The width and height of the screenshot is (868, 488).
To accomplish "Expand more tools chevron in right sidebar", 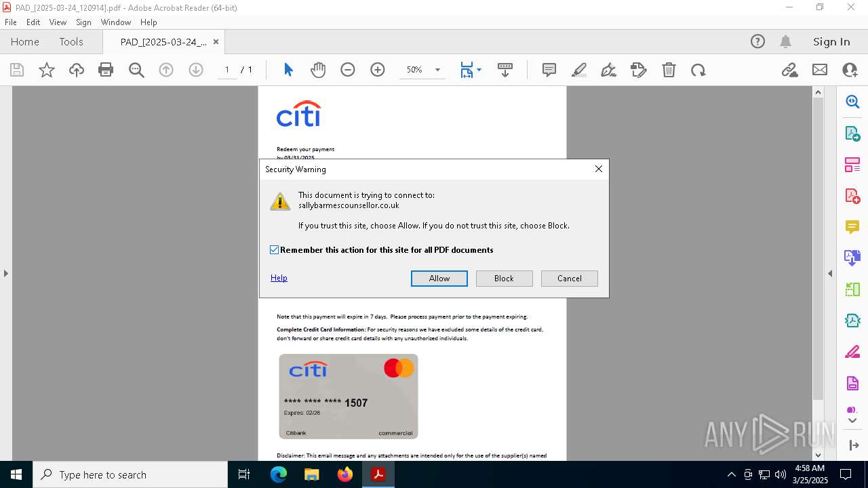I will pos(852,421).
